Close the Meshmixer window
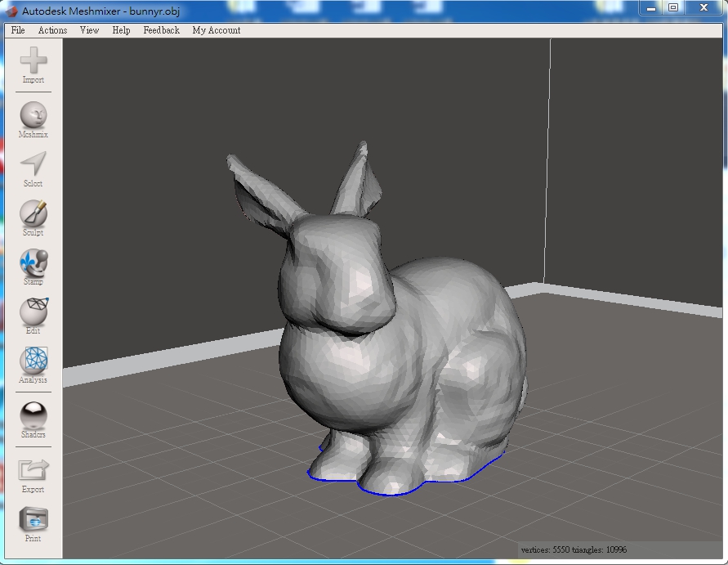The height and width of the screenshot is (565, 728). point(703,7)
